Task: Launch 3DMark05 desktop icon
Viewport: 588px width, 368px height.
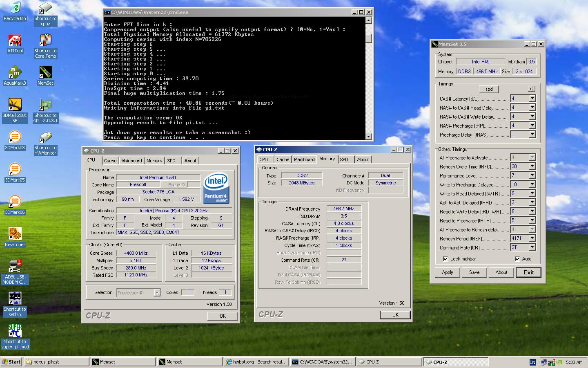Action: point(15,173)
